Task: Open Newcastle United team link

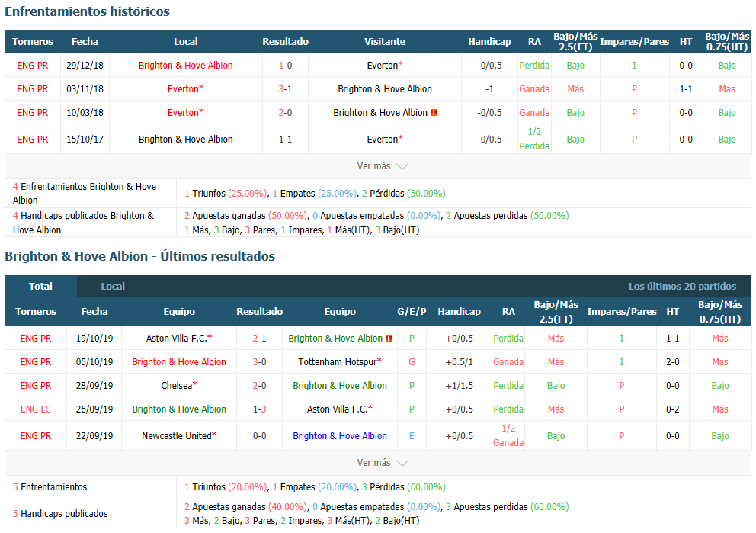Action: pyautogui.click(x=179, y=435)
